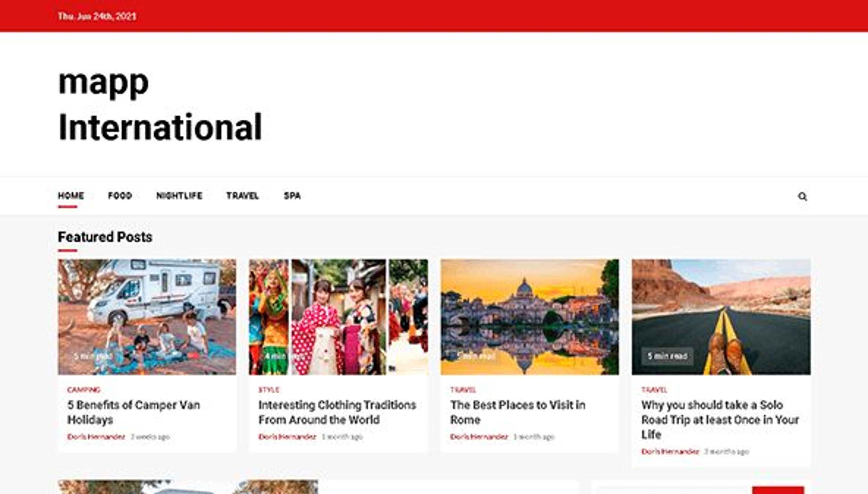Switch to the FOOD menu section
Viewport: 868px width, 494px height.
click(x=120, y=196)
